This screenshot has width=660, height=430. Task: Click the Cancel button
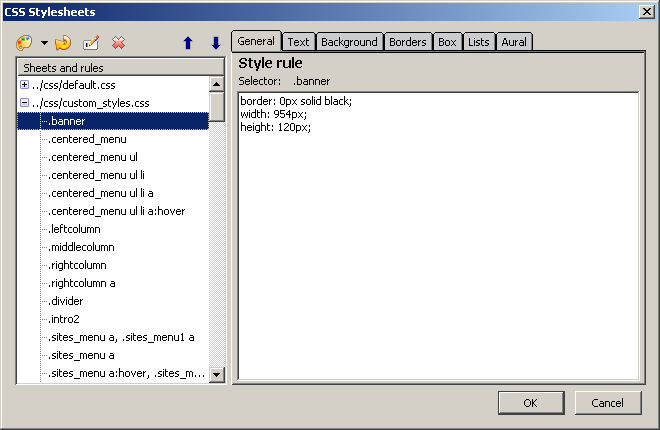[x=608, y=403]
